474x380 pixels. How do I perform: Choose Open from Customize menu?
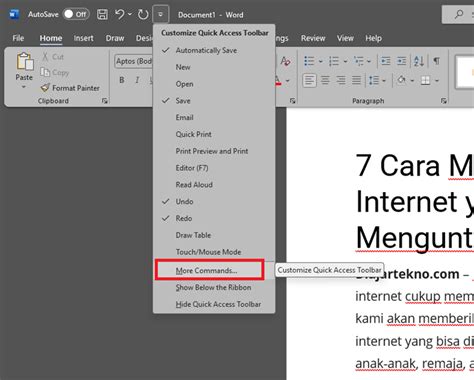coord(214,84)
